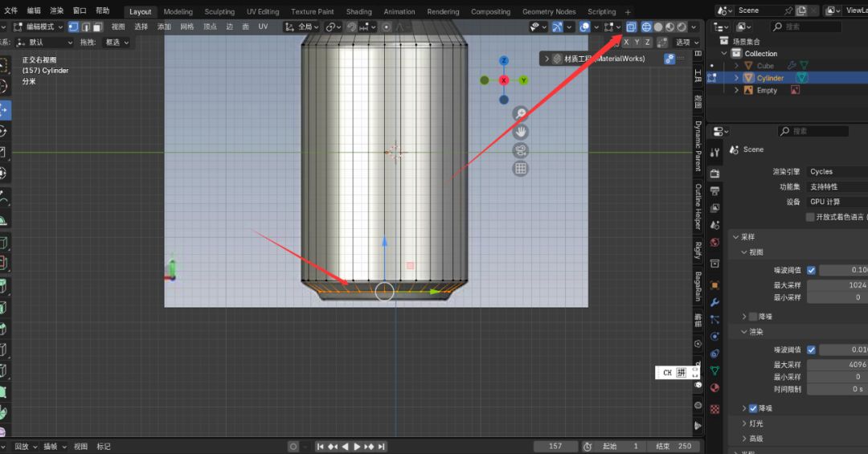Image resolution: width=868 pixels, height=454 pixels.
Task: Expand the Empty object in outliner
Action: pos(735,91)
